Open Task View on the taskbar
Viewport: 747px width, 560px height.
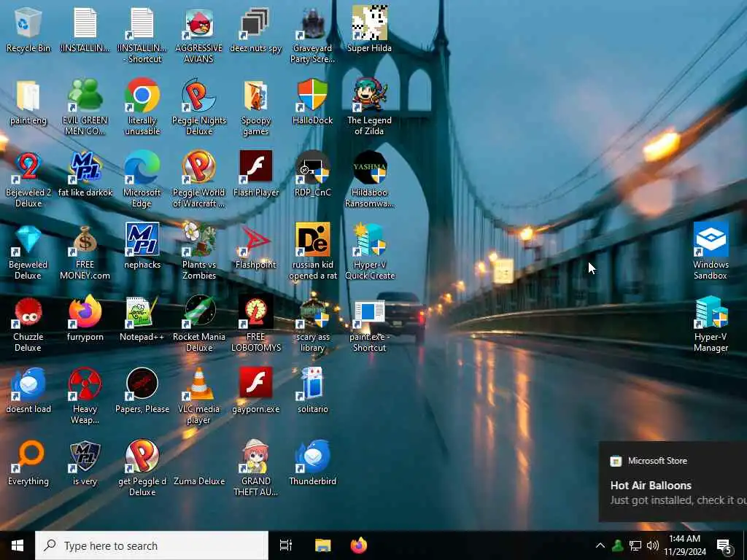tap(286, 545)
